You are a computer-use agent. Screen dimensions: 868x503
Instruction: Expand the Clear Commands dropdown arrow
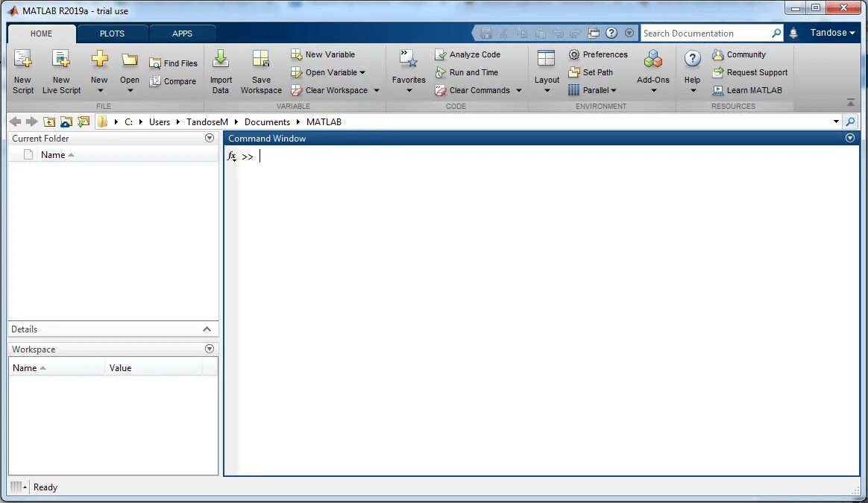click(x=519, y=90)
